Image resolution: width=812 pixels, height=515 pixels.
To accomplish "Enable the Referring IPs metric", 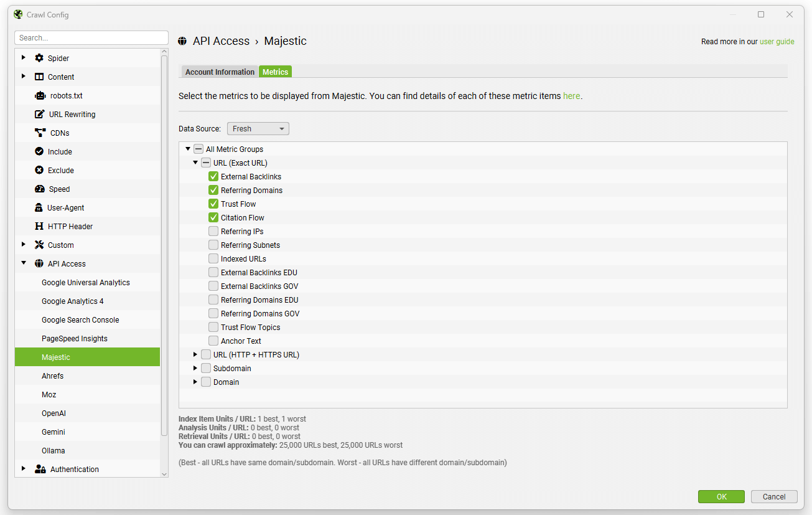I will 213,231.
